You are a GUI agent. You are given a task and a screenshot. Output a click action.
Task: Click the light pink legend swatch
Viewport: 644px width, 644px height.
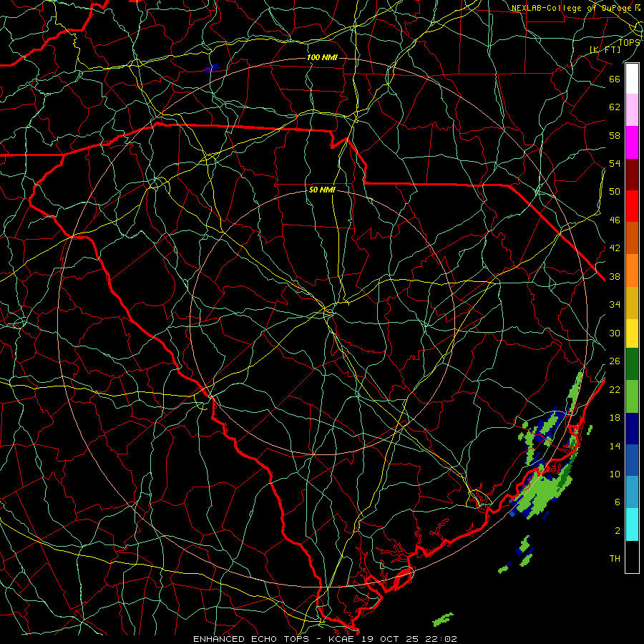click(x=632, y=109)
